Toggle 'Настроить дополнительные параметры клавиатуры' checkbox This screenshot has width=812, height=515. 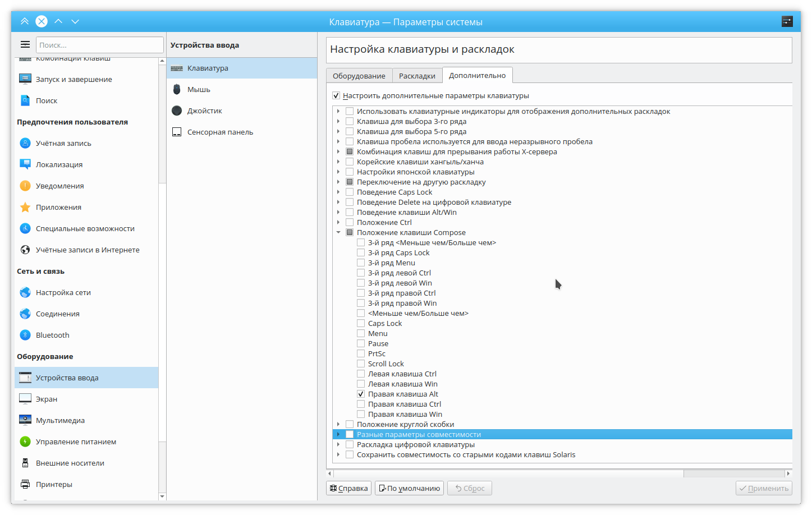click(336, 95)
